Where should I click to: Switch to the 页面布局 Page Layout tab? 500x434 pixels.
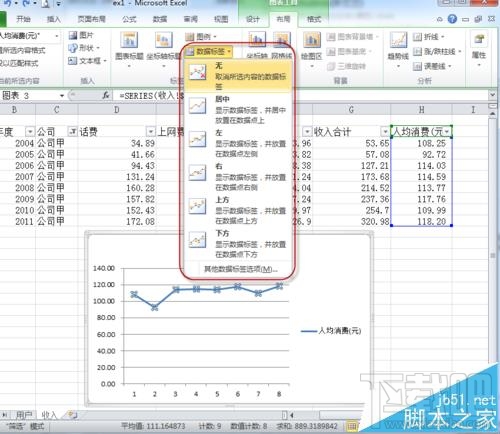(91, 19)
